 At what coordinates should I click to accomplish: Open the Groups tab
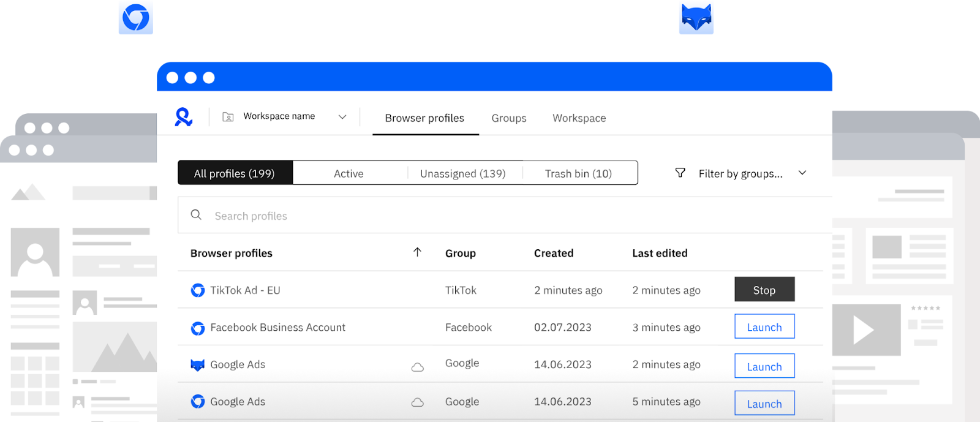(509, 118)
